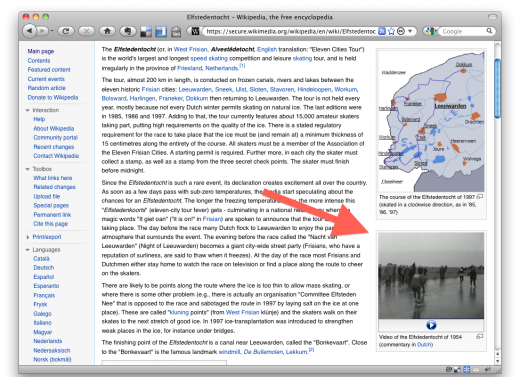The image size is (520, 377).
Task: Click the tools icon in status bar
Action: coord(487,369)
